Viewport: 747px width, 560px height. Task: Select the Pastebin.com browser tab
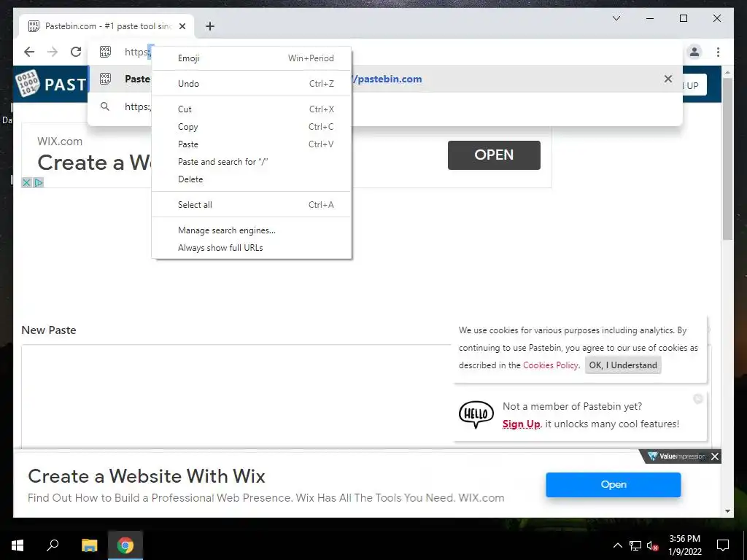[x=107, y=26]
